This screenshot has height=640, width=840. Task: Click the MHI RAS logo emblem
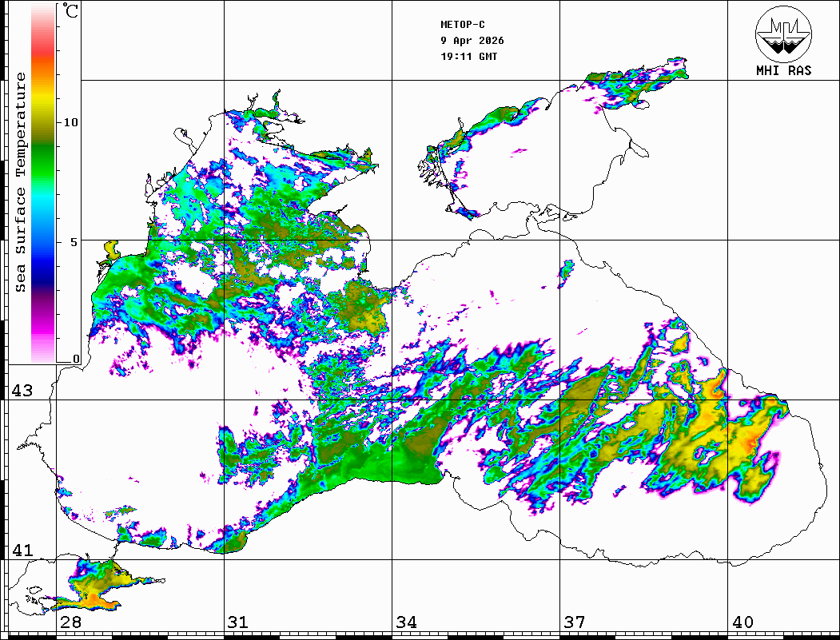[783, 33]
